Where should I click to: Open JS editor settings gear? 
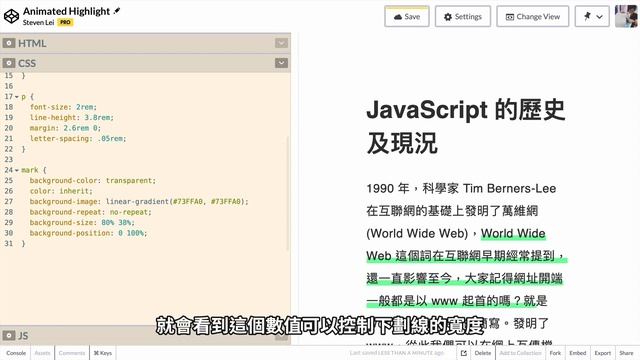click(9, 336)
